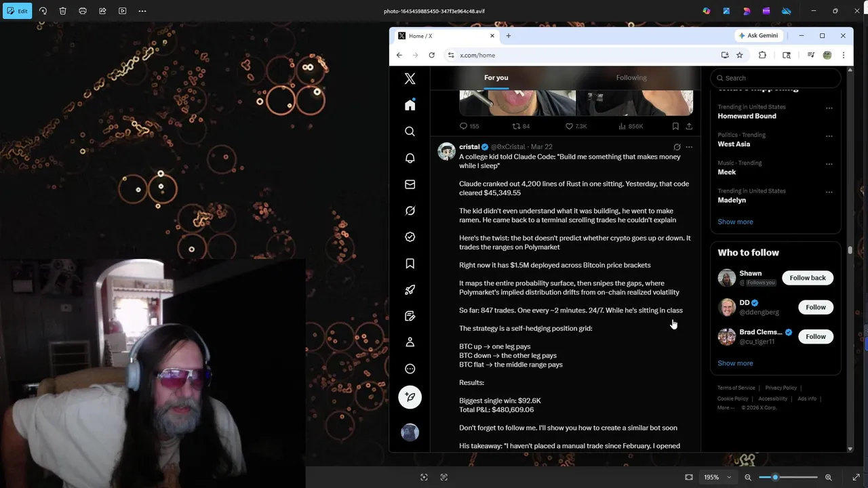This screenshot has width=868, height=488.
Task: Zoom in with Photos magnifier plus
Action: pos(828,477)
